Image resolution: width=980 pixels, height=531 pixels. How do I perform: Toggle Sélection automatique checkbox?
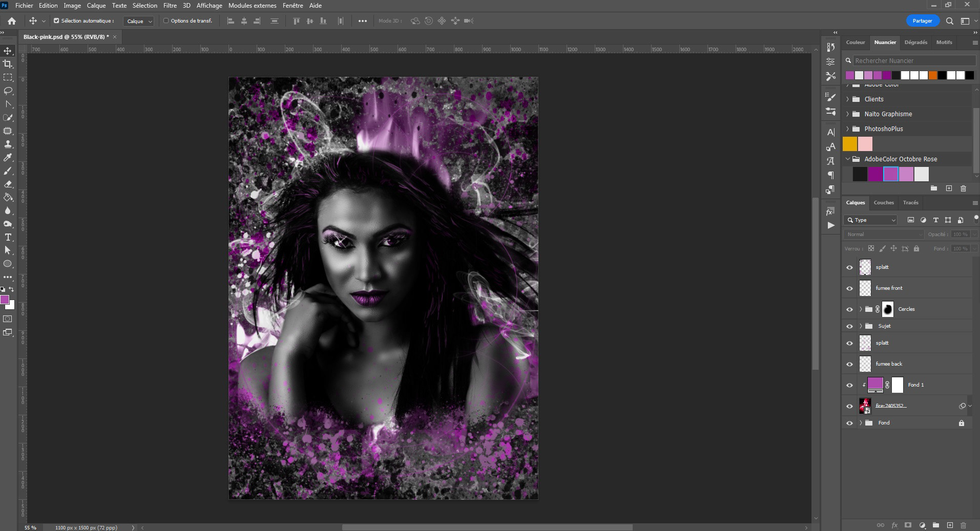click(x=56, y=21)
